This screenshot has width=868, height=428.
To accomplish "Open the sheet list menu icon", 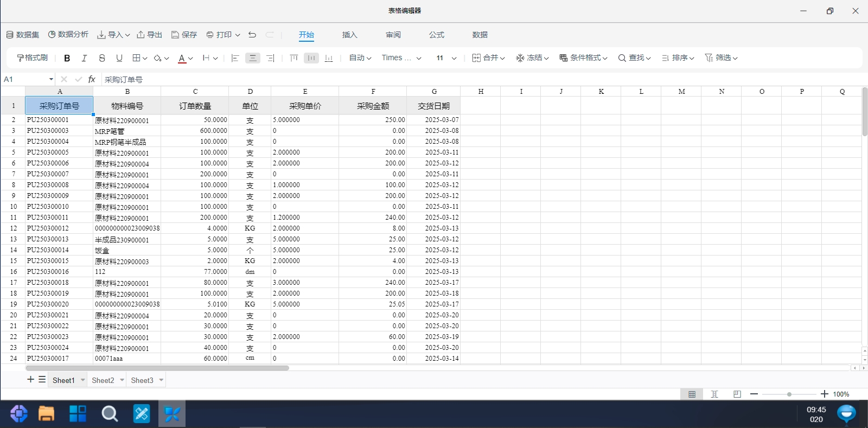I will pos(42,380).
